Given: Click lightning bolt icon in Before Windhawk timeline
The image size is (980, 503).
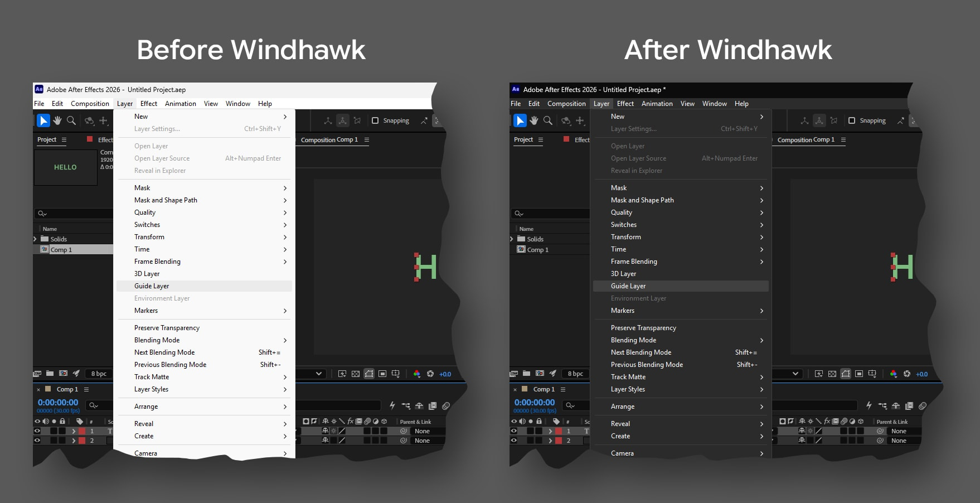Looking at the screenshot, I should tap(392, 406).
